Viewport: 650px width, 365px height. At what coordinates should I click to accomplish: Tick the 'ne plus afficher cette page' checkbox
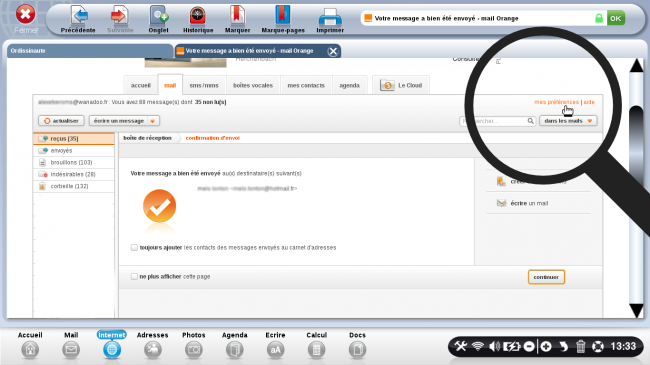[134, 276]
